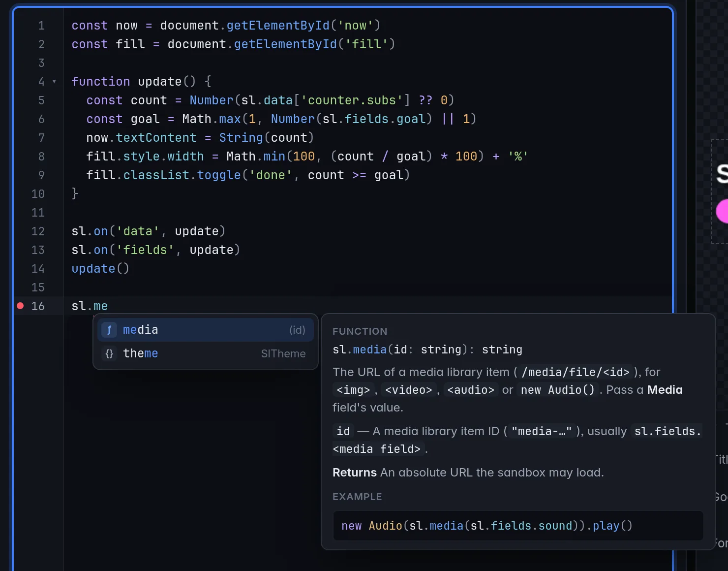Click the pink circle in the preview pane
The image size is (728, 571).
click(x=722, y=211)
